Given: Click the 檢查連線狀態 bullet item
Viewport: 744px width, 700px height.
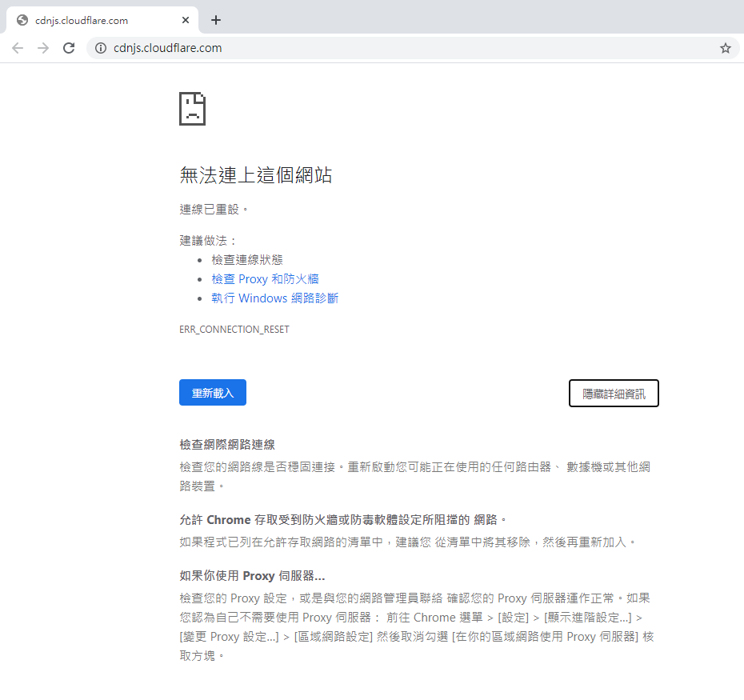Looking at the screenshot, I should click(247, 259).
